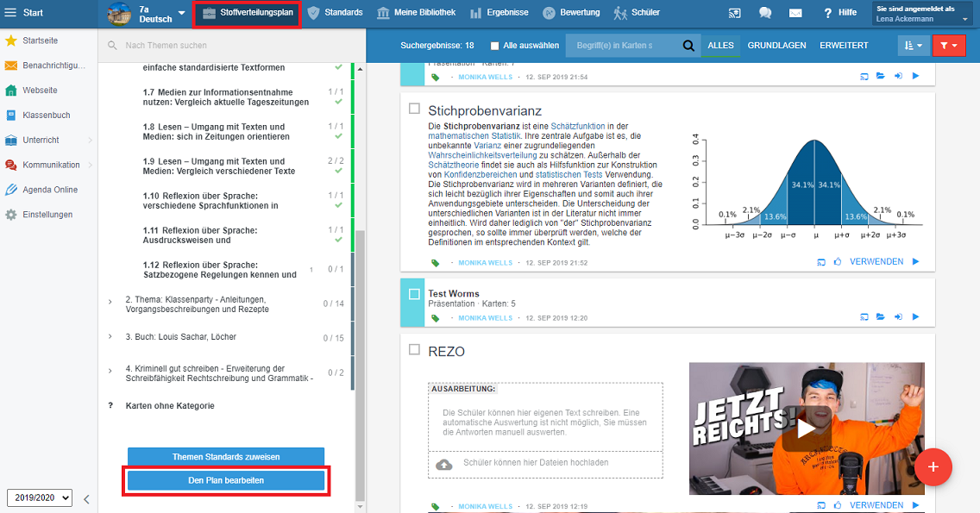The height and width of the screenshot is (513, 980).
Task: Open the Ergebnisse tab
Action: coord(499,12)
